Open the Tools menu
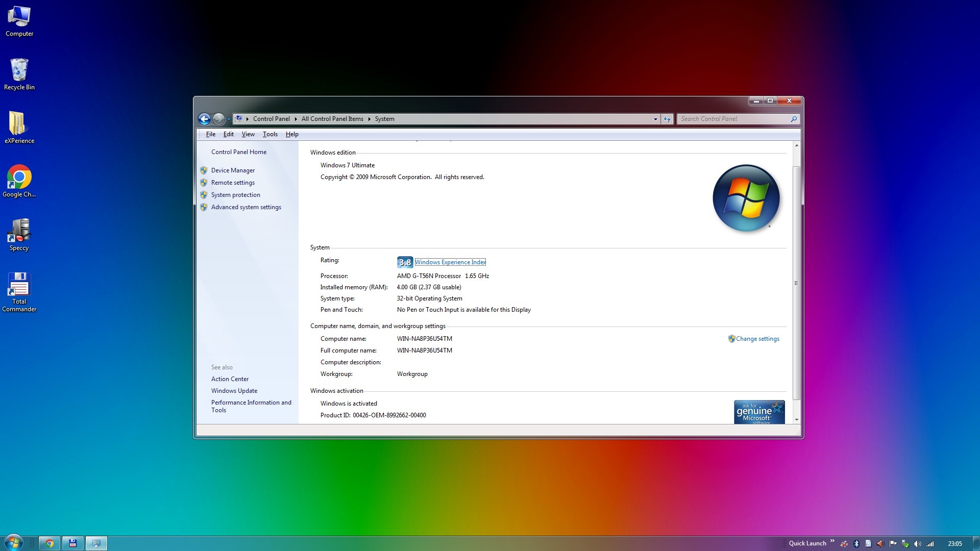This screenshot has height=551, width=980. tap(270, 134)
